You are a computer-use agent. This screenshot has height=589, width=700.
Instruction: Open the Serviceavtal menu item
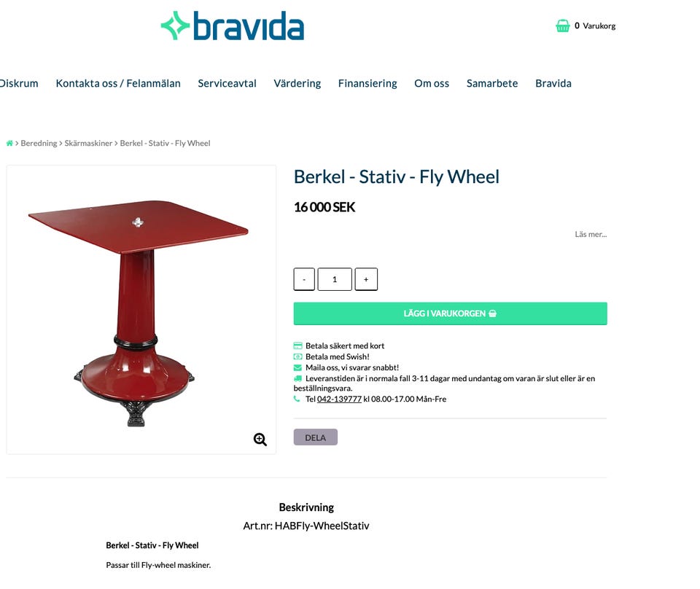(227, 83)
